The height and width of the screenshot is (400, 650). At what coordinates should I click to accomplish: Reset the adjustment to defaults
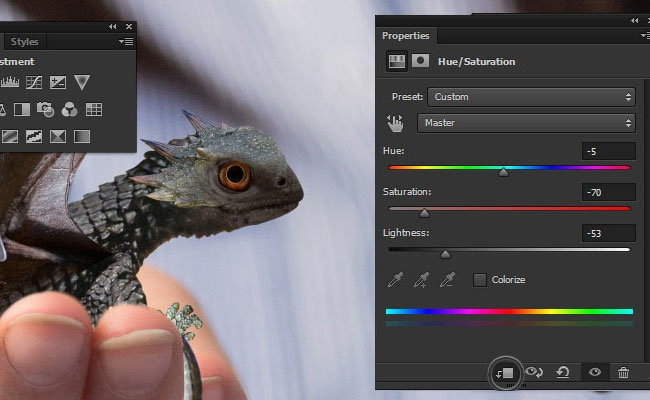[x=563, y=372]
